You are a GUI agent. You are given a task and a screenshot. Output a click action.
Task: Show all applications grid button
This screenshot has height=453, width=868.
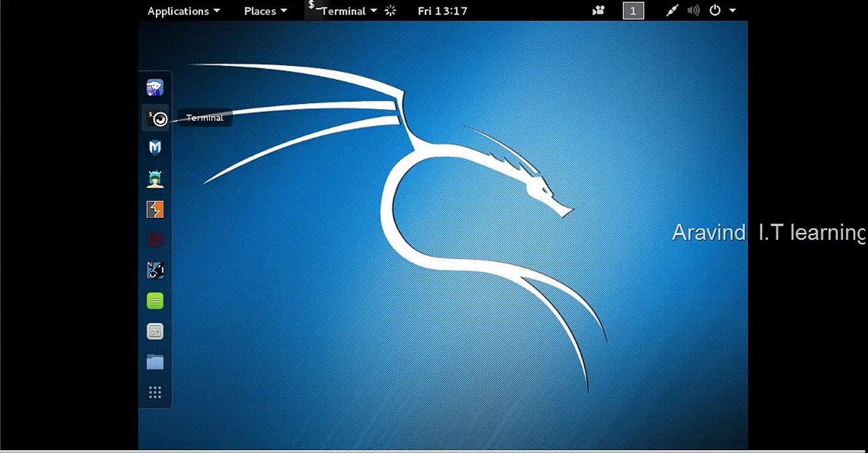[x=155, y=393]
